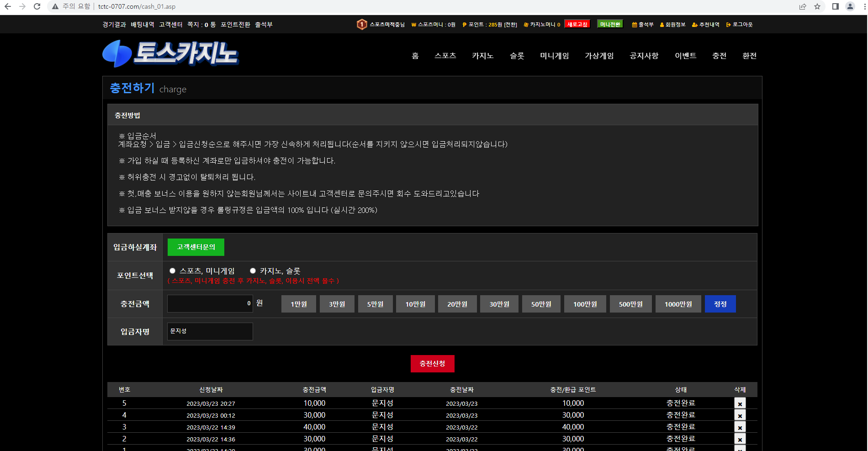Reload the page with browser refresh icon
868x451 pixels.
coord(37,6)
